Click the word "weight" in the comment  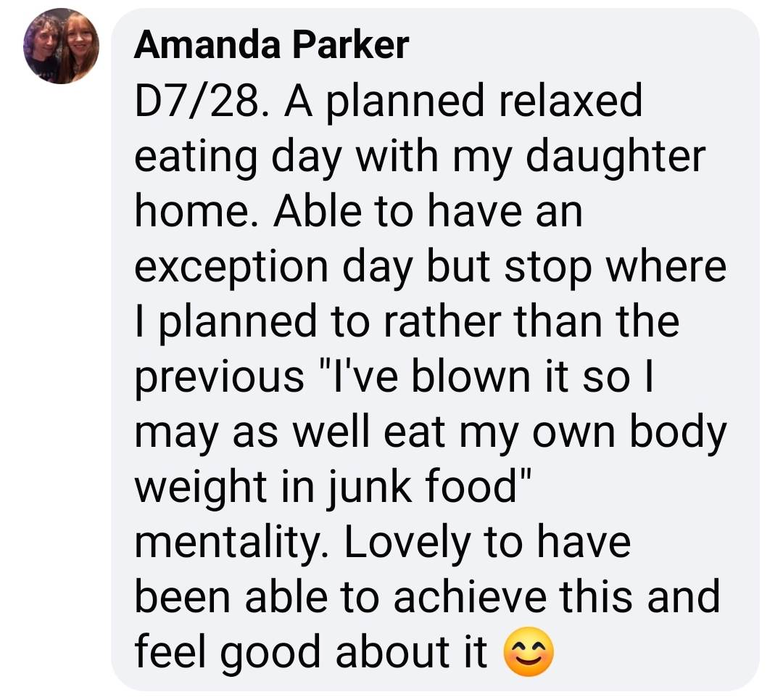point(200,489)
